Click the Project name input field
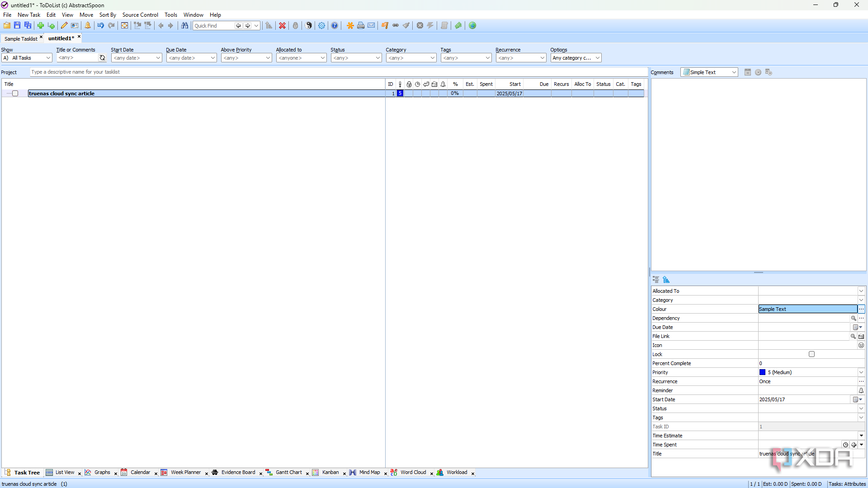The width and height of the screenshot is (868, 488). (339, 72)
